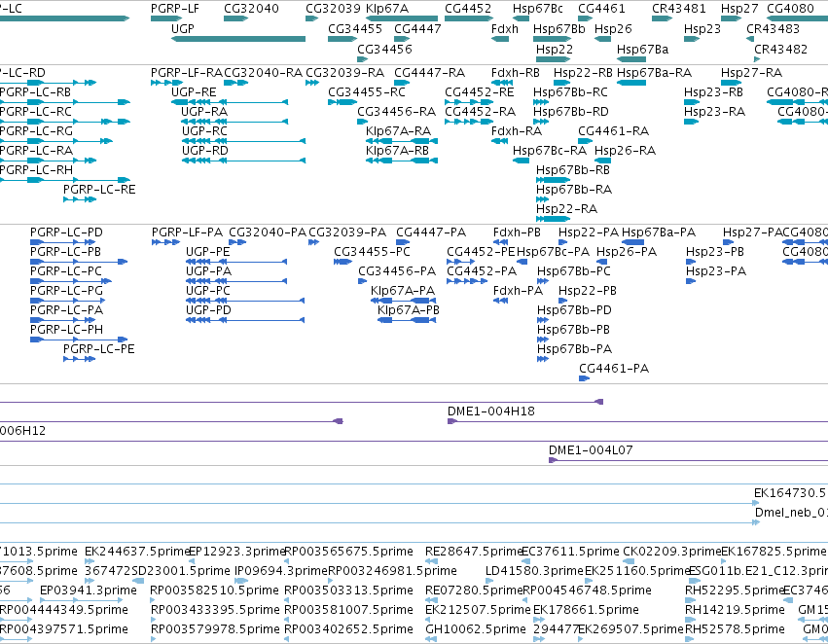Click the Hsp67Bb-PD protein label
The height and width of the screenshot is (644, 828).
click(x=574, y=310)
